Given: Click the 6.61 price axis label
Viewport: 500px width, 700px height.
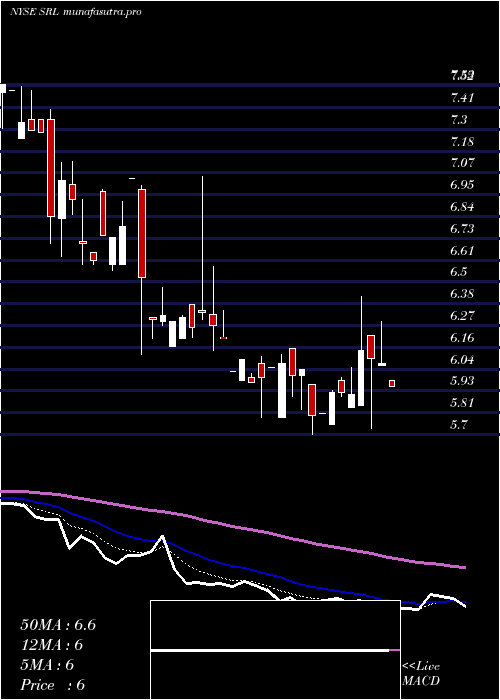Looking at the screenshot, I should coord(462,250).
